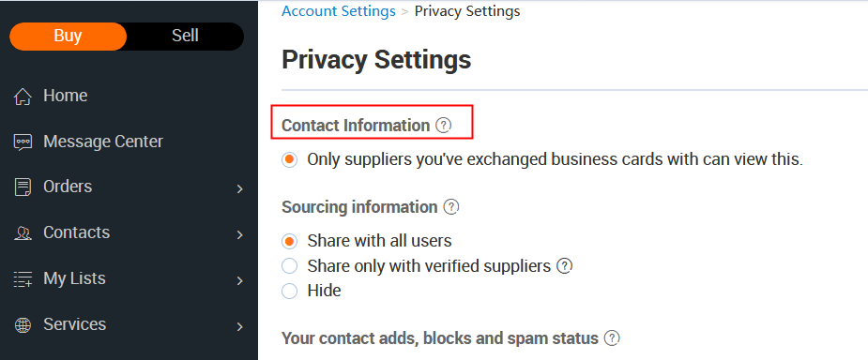Open help icon beside Contact Information
This screenshot has width=868, height=360.
coord(444,126)
